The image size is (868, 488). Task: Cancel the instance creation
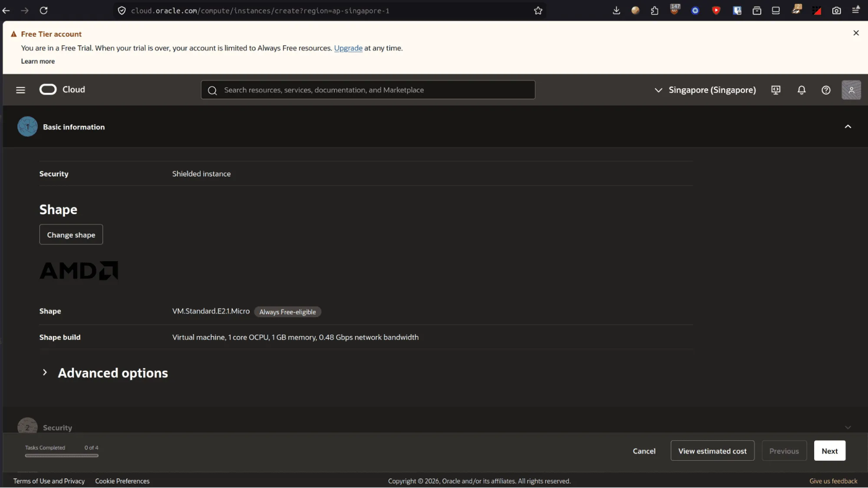click(644, 451)
